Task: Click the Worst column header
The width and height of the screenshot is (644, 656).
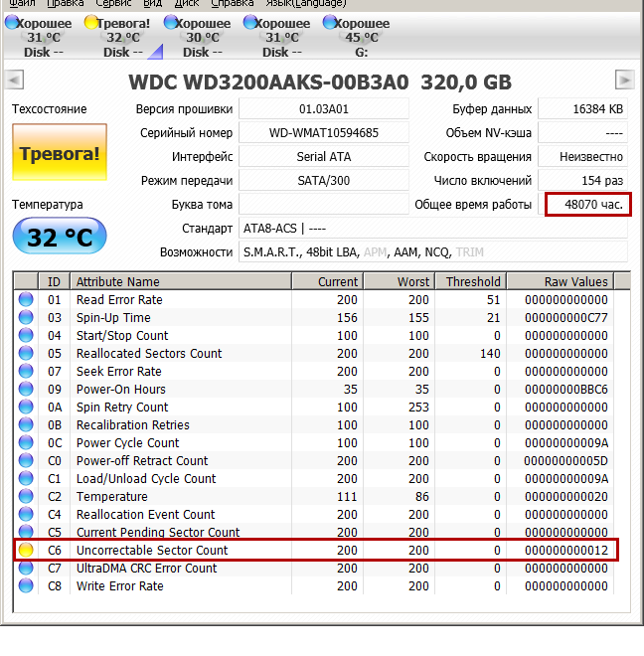Action: tap(400, 281)
